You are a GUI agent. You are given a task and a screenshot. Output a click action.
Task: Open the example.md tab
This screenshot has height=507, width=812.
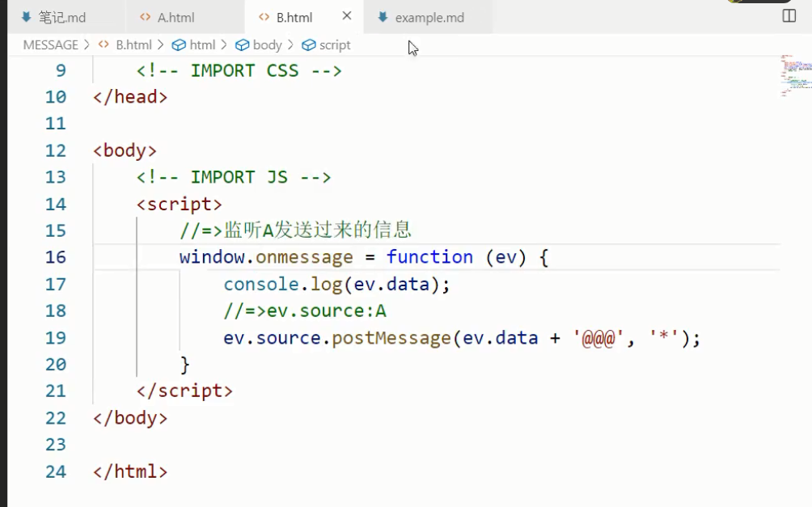pos(429,17)
